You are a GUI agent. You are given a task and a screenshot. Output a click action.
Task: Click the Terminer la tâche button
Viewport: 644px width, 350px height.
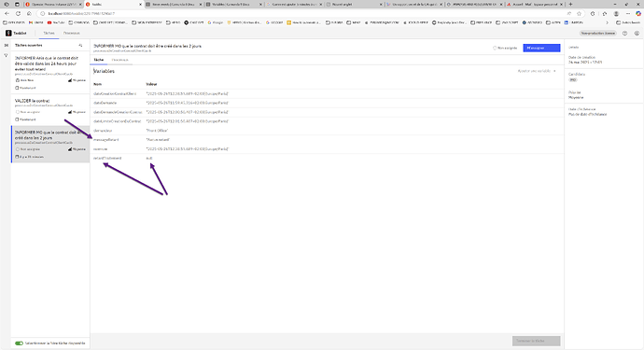coord(536,341)
